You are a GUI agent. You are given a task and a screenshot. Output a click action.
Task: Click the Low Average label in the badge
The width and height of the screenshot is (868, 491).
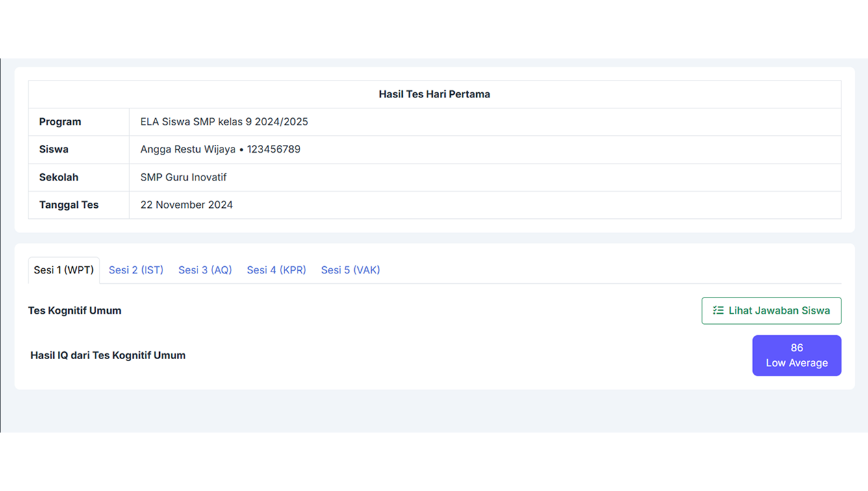[x=797, y=363]
